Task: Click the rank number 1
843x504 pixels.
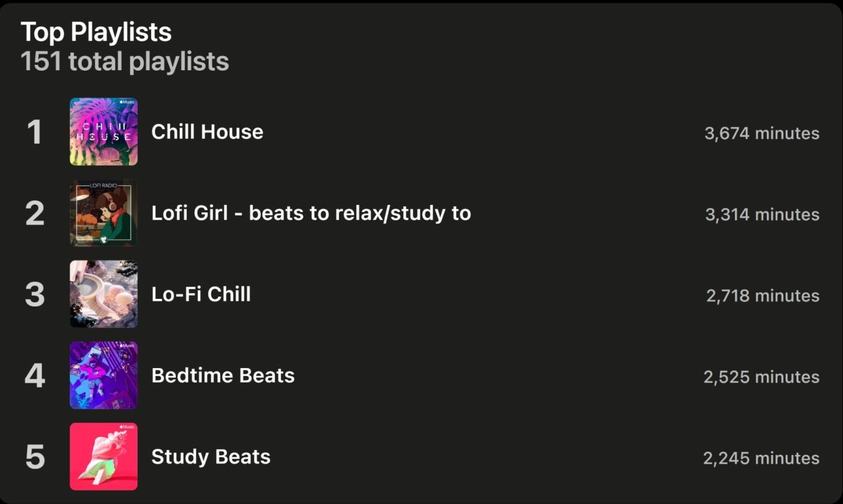Action: pyautogui.click(x=35, y=132)
